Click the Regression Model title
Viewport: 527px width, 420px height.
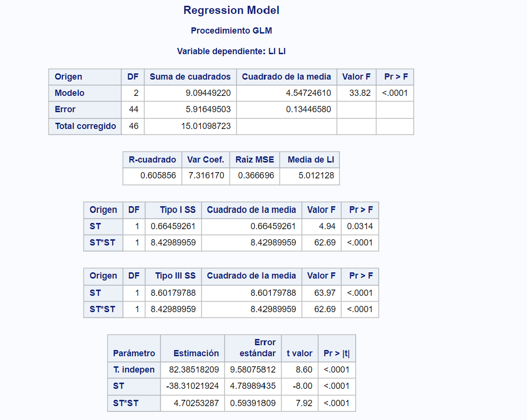(x=231, y=10)
